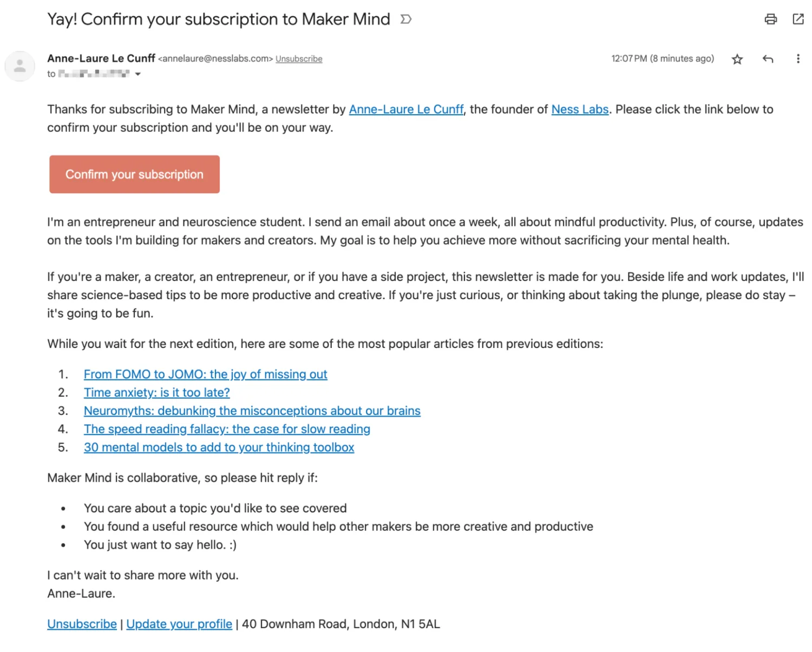
Task: Visit the Ness Labs link
Action: pyautogui.click(x=580, y=109)
